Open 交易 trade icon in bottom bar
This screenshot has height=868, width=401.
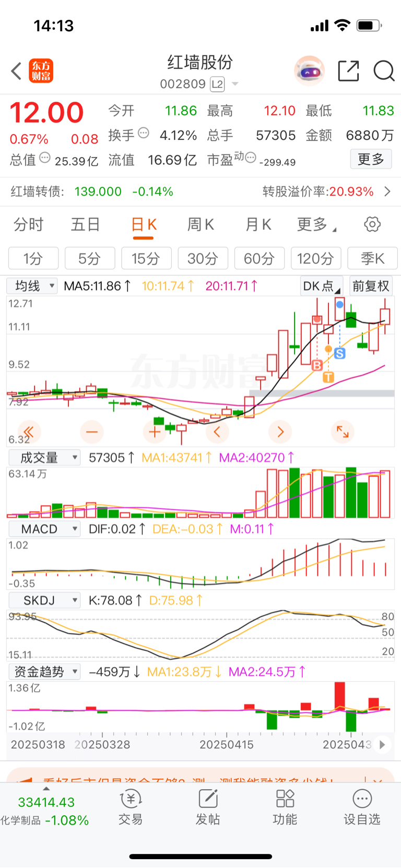click(131, 807)
